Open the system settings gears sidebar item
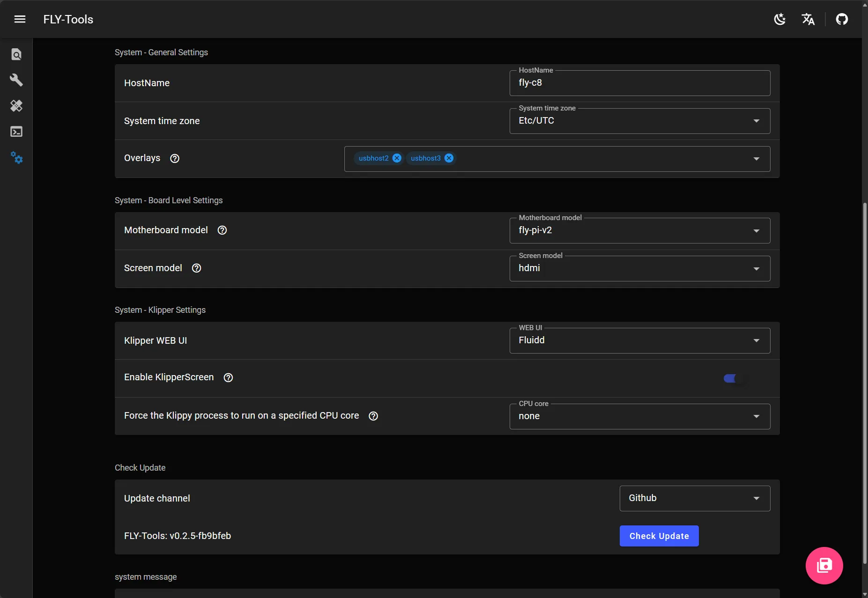868x598 pixels. pos(16,158)
